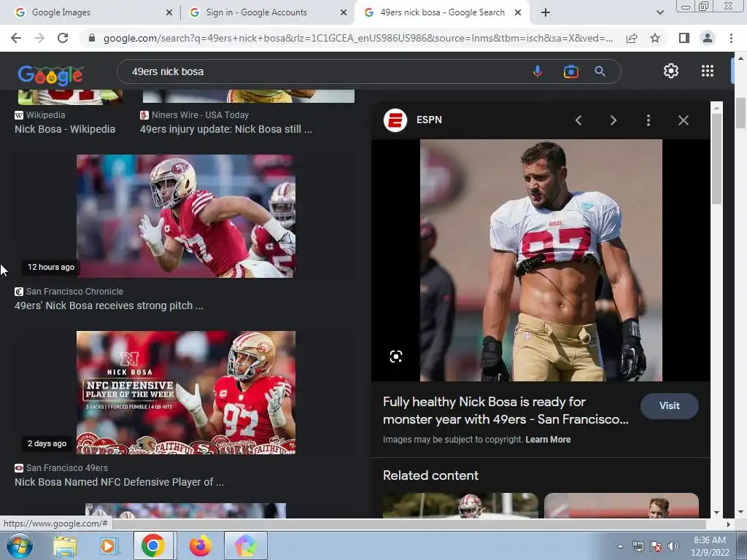Open first related content thumbnail

click(x=460, y=505)
